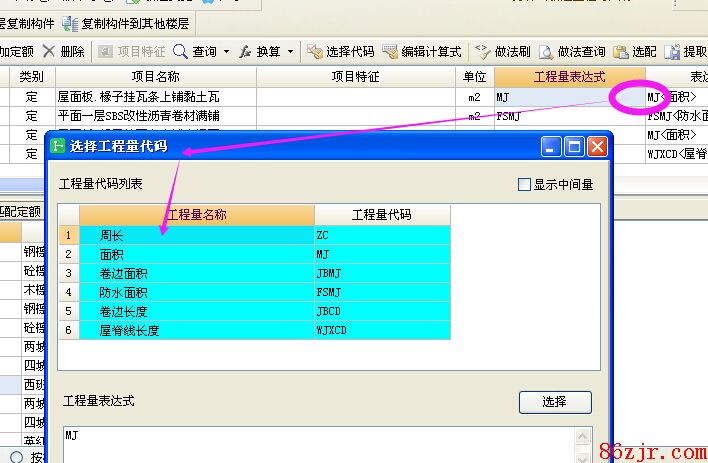Expand the 查询 dropdown arrow
Image resolution: width=708 pixels, height=463 pixels.
226,51
